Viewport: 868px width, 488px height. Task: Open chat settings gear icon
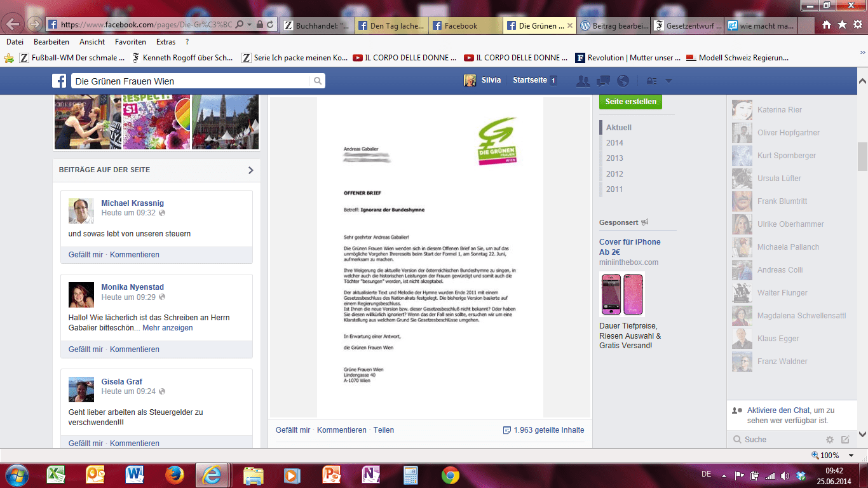coord(829,440)
